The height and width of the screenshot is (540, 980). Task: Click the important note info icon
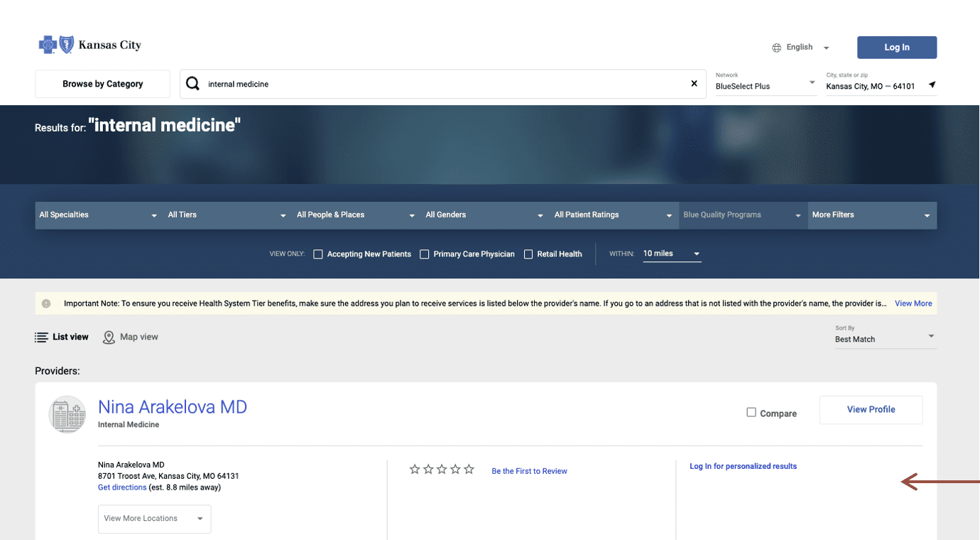coord(46,303)
